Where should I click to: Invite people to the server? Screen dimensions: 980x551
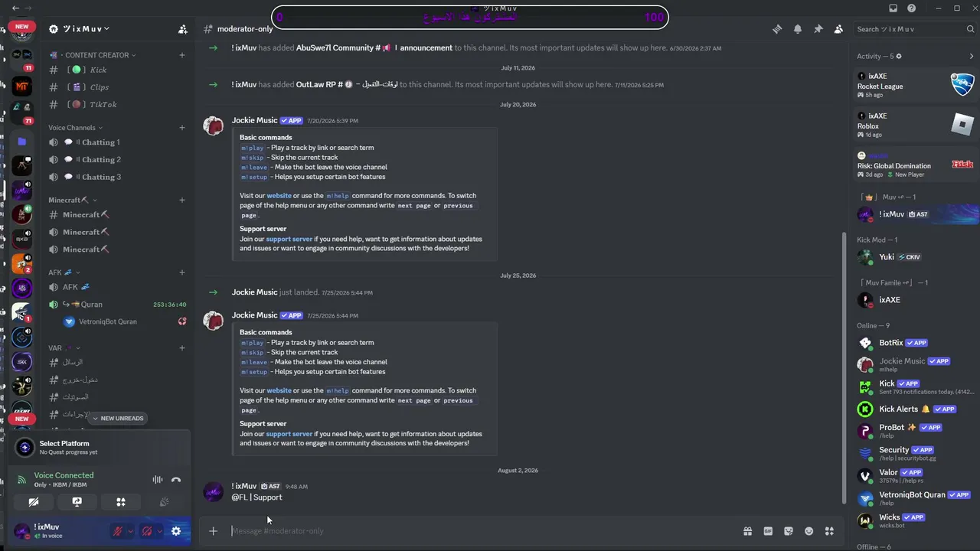click(x=182, y=29)
